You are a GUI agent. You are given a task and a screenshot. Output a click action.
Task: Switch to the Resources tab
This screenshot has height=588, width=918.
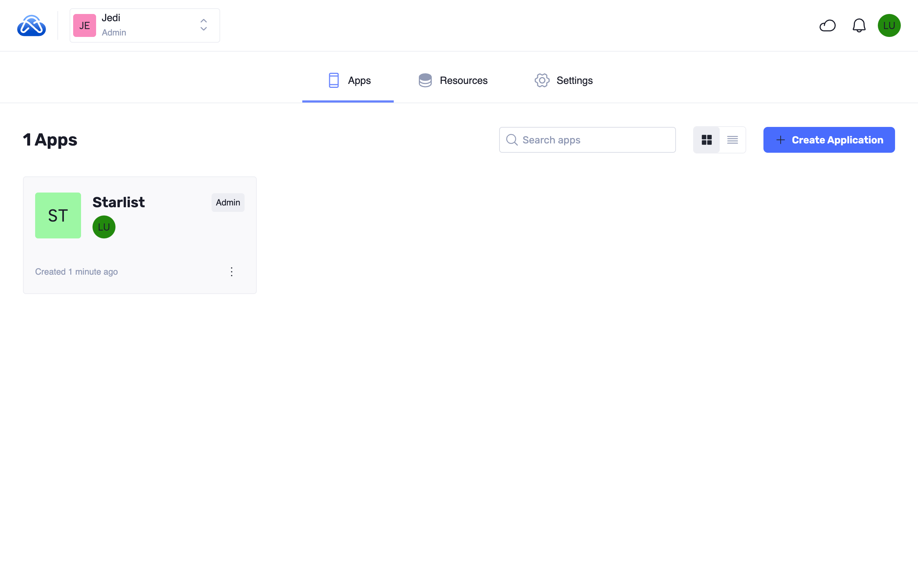pos(453,80)
